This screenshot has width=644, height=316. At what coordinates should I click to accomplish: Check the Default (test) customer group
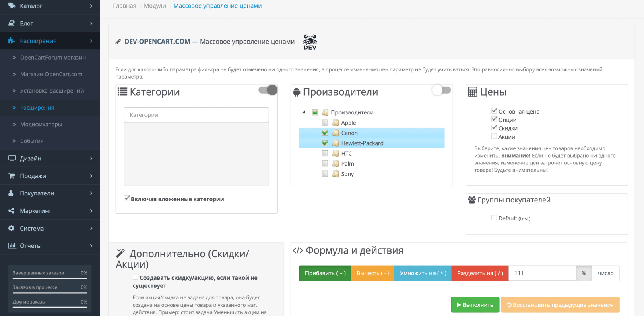coord(494,218)
